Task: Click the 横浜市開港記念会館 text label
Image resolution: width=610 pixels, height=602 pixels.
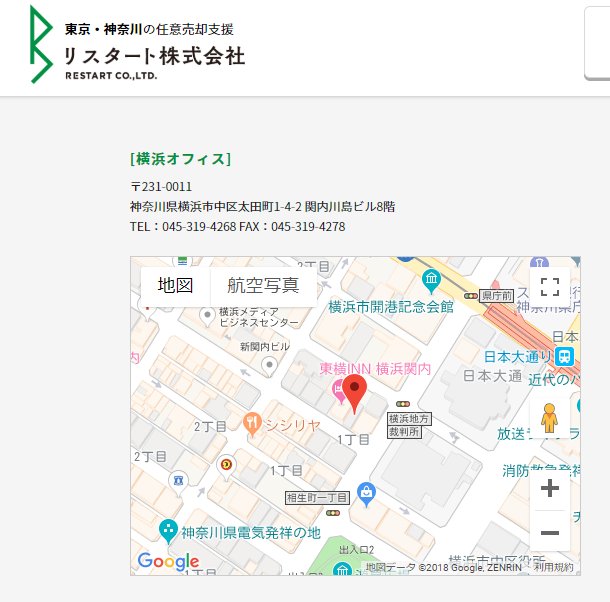Action: pyautogui.click(x=391, y=307)
